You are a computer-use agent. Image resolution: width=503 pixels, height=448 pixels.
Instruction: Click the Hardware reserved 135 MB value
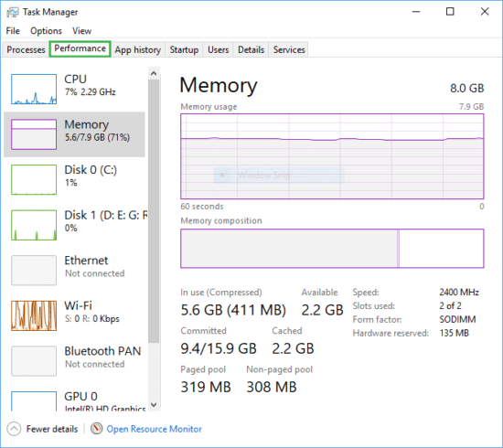tap(454, 333)
